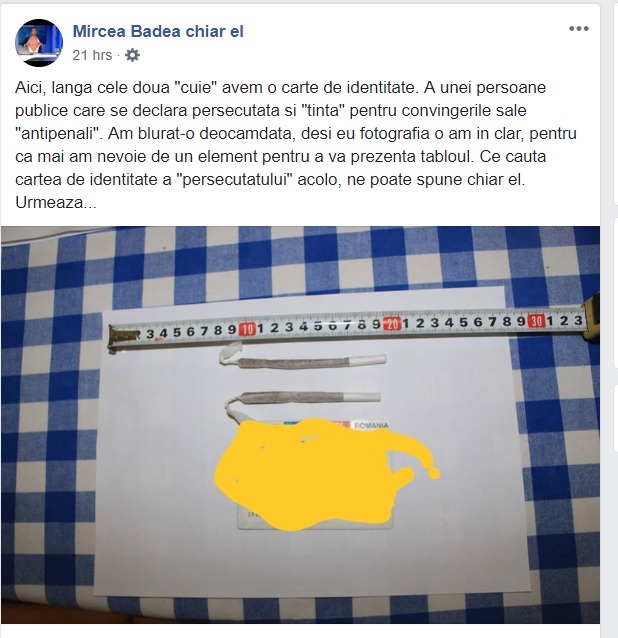
Task: Open the post permalink via 21 hrs
Action: [92, 55]
